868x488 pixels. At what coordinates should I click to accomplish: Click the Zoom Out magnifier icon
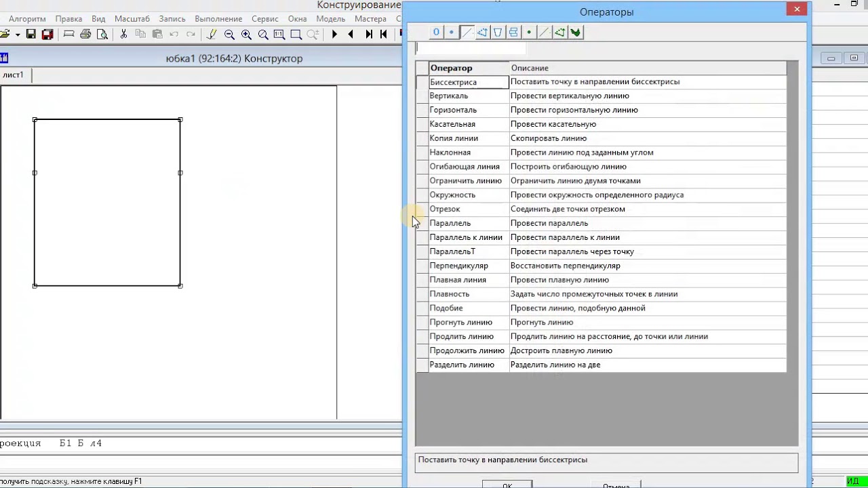click(229, 34)
